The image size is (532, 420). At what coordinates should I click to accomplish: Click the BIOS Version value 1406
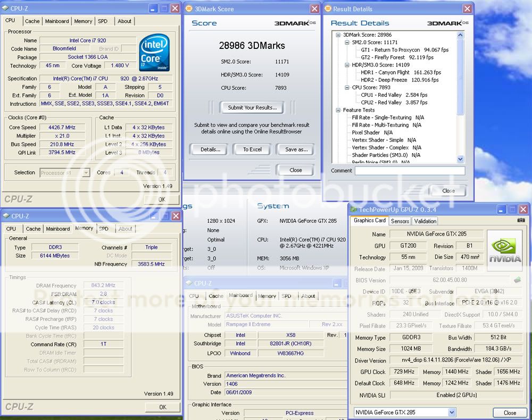286,384
